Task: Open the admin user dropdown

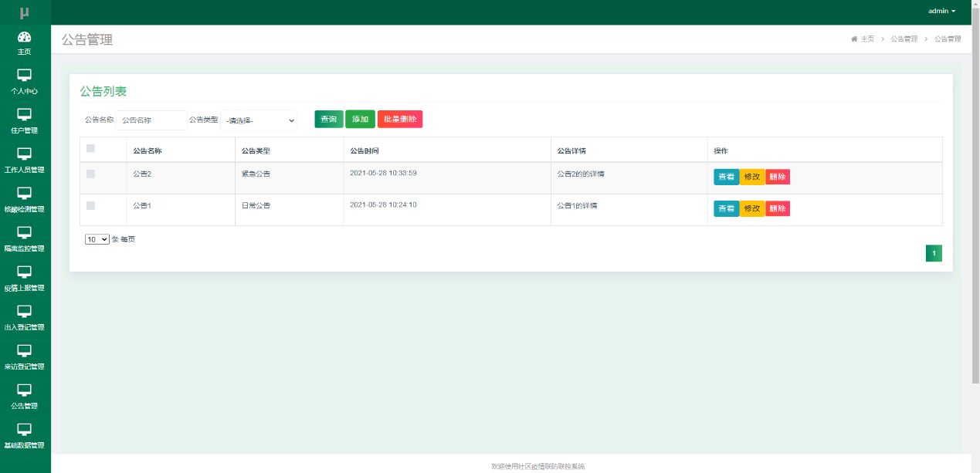Action: tap(941, 11)
